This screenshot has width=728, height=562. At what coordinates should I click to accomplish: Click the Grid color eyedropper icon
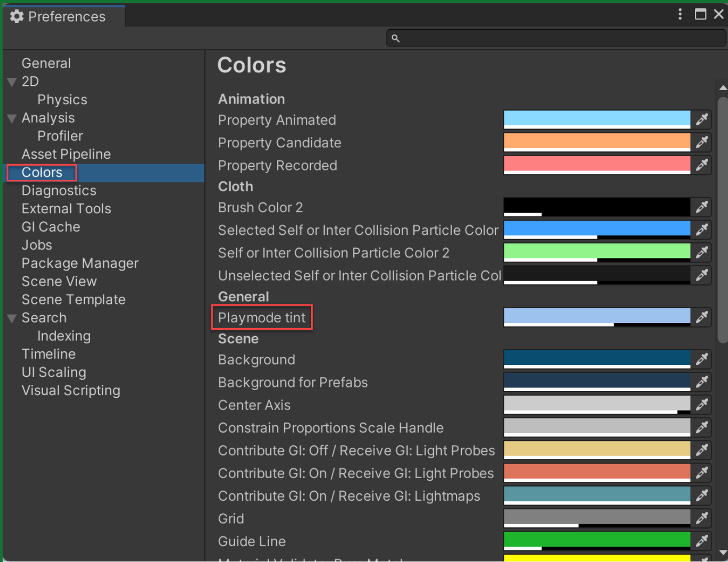701,518
